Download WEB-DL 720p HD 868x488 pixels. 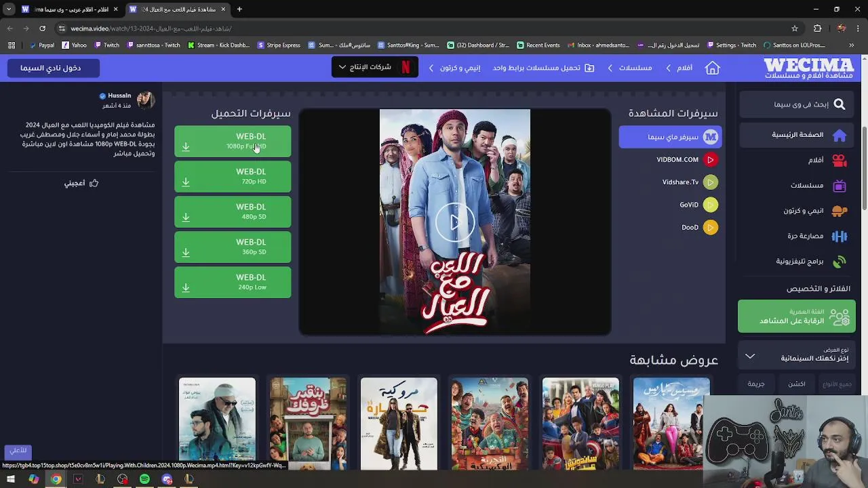click(x=233, y=176)
